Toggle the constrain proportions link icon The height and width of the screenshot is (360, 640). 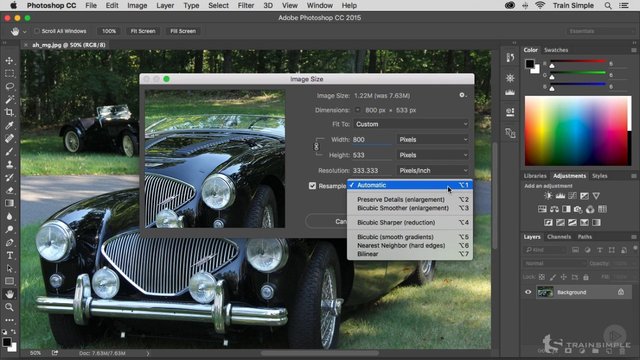tap(316, 147)
